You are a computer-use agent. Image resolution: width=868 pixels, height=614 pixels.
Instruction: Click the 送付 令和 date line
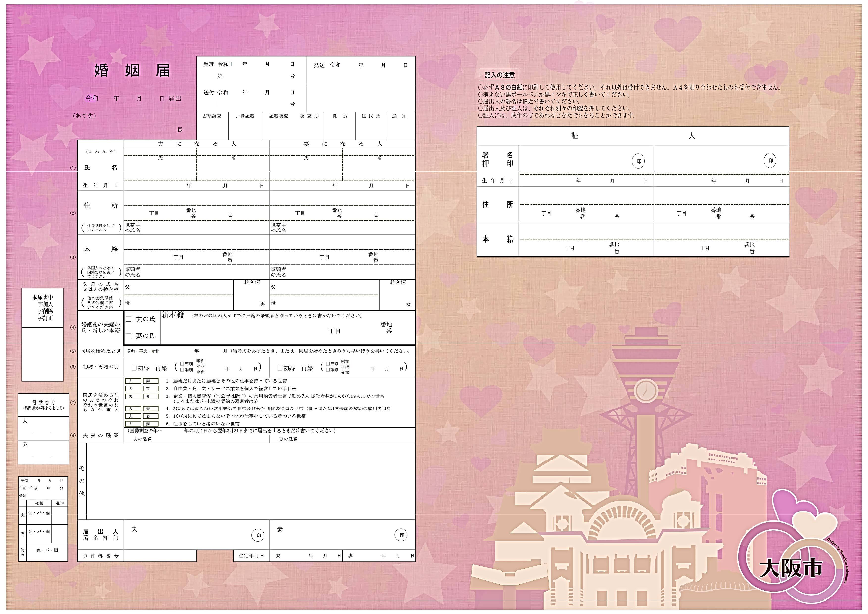[x=249, y=92]
